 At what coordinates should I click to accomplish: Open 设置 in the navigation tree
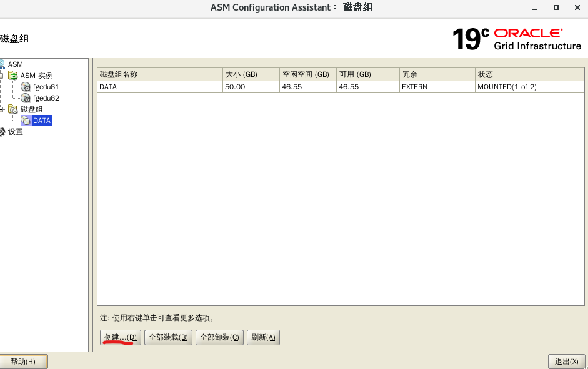click(x=16, y=132)
